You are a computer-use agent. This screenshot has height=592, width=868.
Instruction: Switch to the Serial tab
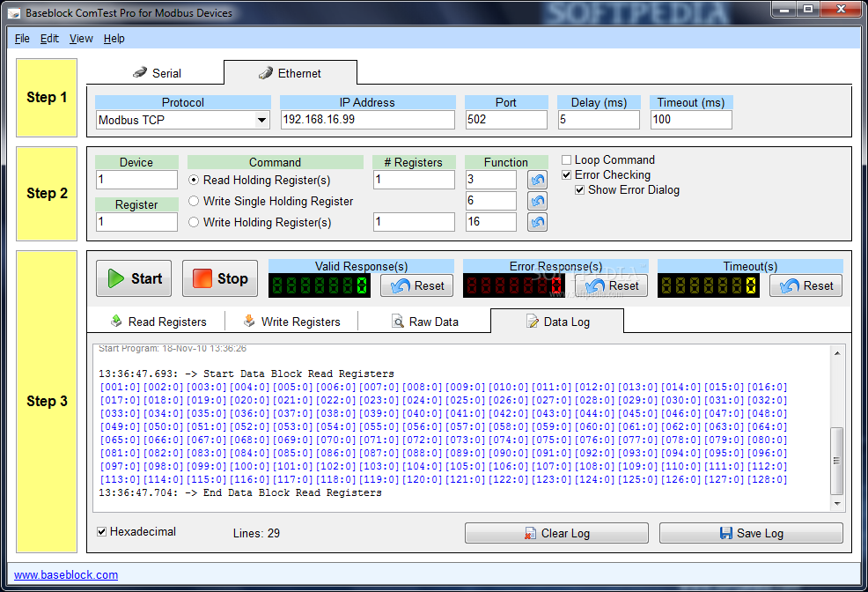coord(158,73)
